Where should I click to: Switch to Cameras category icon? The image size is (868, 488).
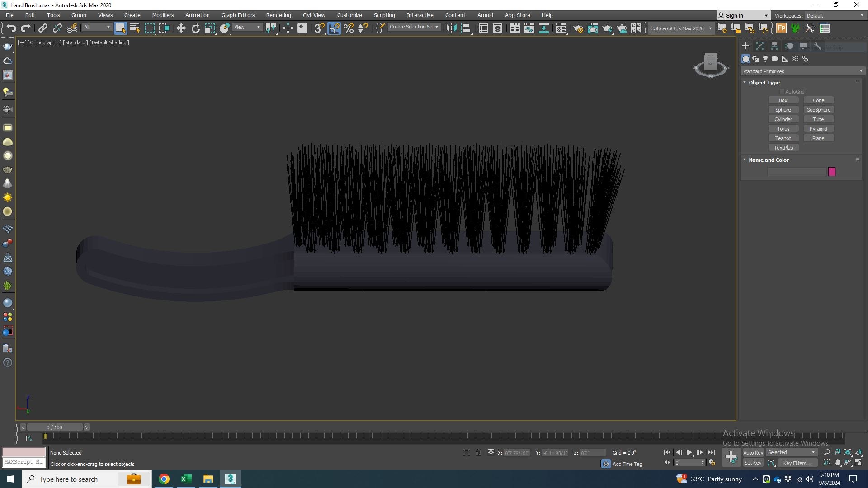[x=775, y=59]
